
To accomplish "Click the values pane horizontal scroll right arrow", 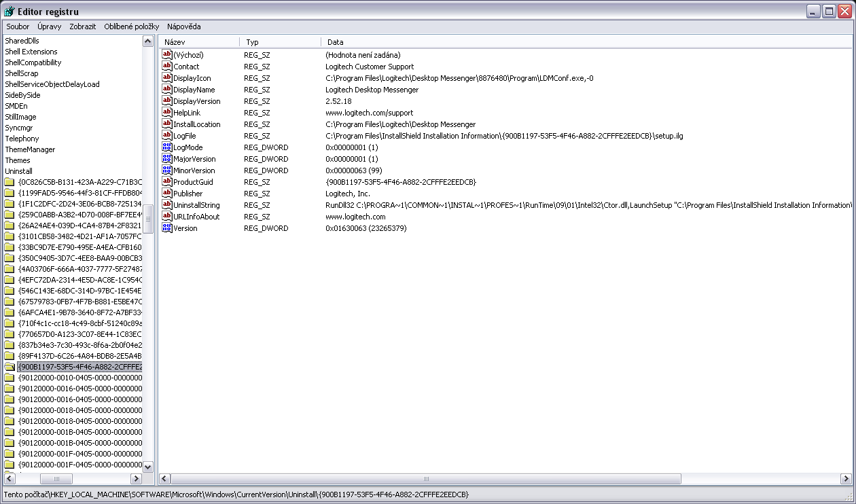I will (846, 479).
